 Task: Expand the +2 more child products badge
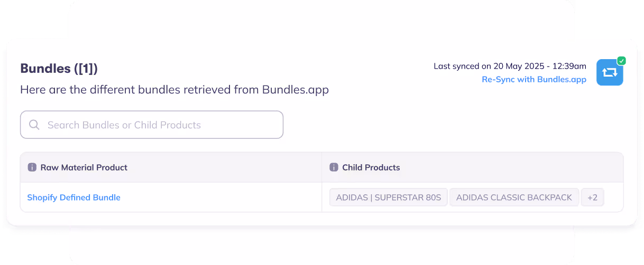pos(592,197)
